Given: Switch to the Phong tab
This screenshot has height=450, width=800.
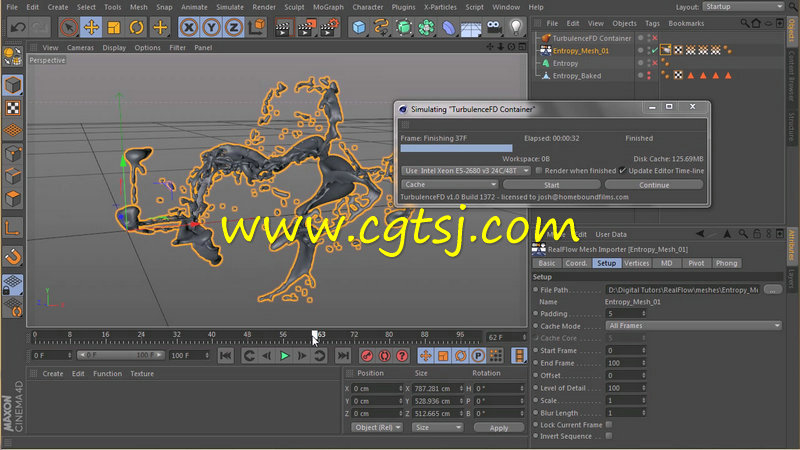Looking at the screenshot, I should [727, 263].
